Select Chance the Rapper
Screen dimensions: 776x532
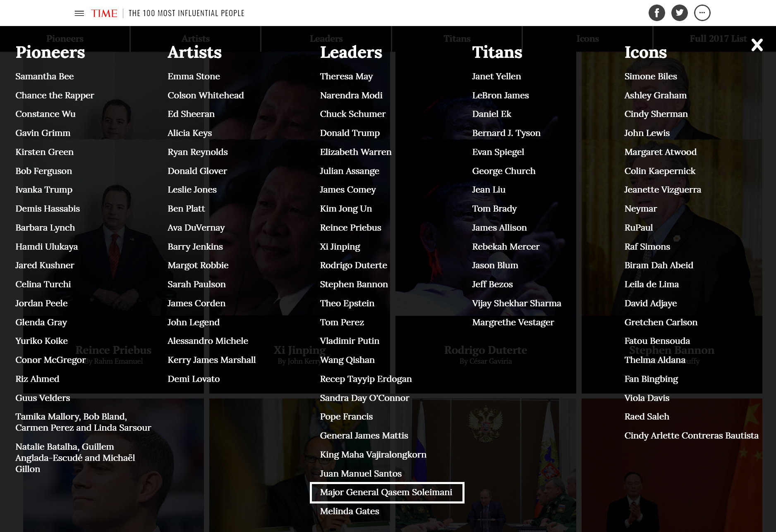55,95
